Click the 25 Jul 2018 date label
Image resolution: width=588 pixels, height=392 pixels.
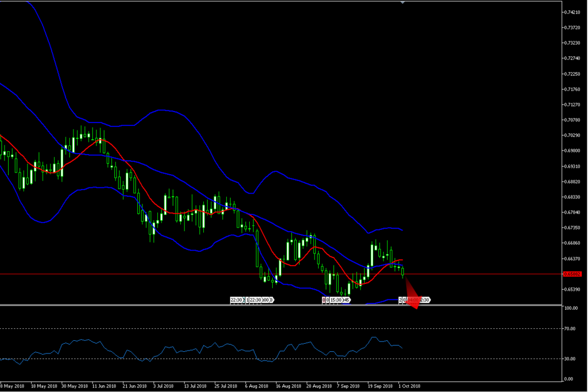point(226,386)
